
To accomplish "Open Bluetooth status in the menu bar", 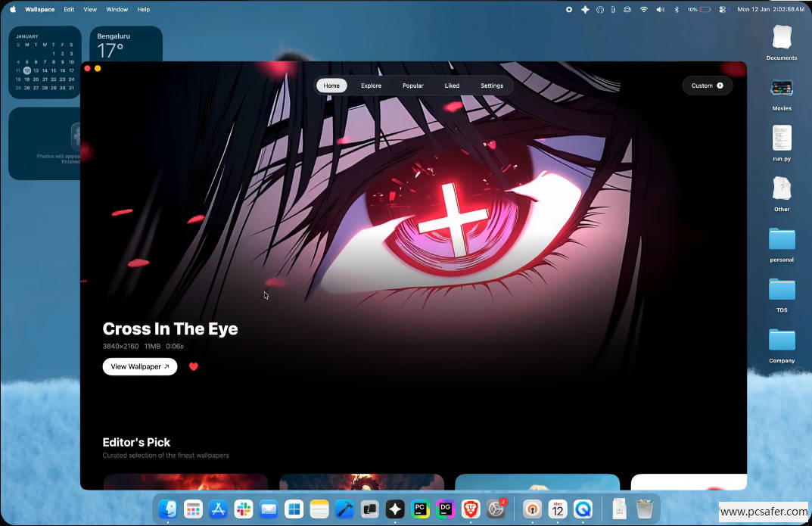I will [x=677, y=10].
